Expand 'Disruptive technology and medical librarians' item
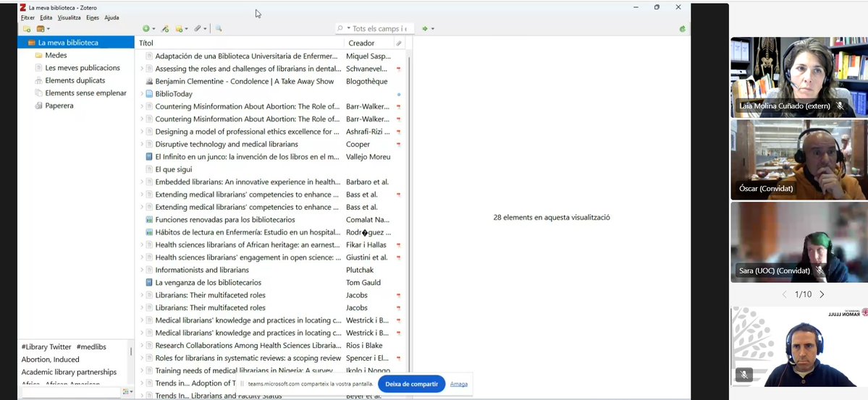The image size is (868, 400). [x=141, y=145]
